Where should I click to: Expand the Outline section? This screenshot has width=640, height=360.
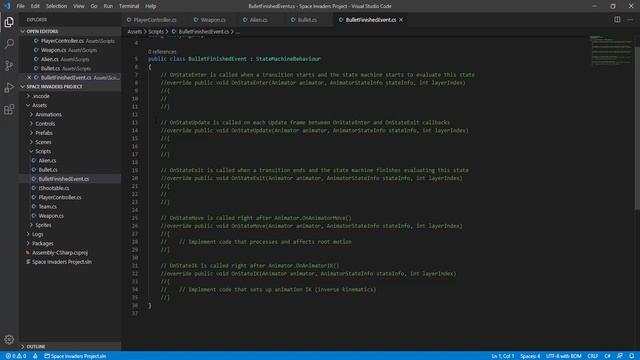[x=70, y=347]
